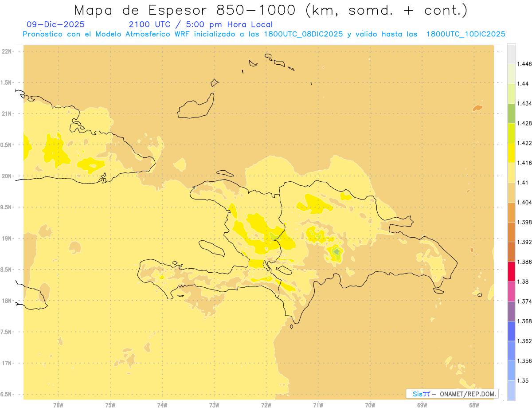Click the ONAMET/REP.DOM. credit box

point(452,393)
